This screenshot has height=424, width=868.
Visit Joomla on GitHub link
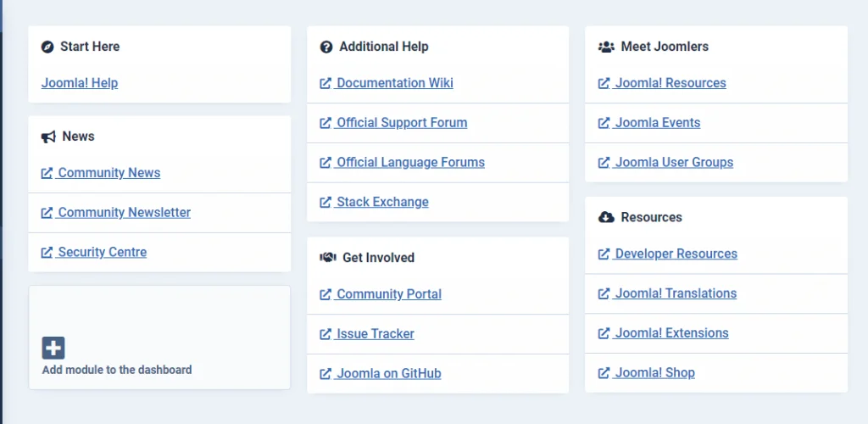click(x=381, y=374)
